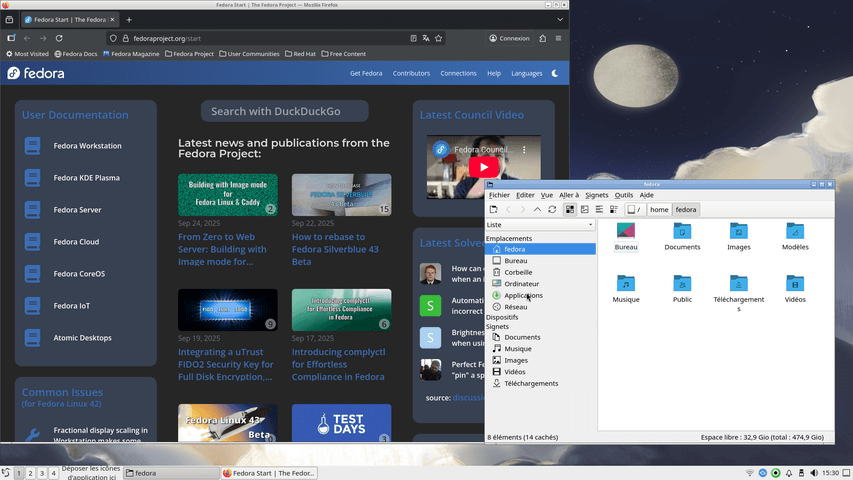This screenshot has width=853, height=480.
Task: Open a new tab in the file manager toolbar
Action: tap(493, 210)
